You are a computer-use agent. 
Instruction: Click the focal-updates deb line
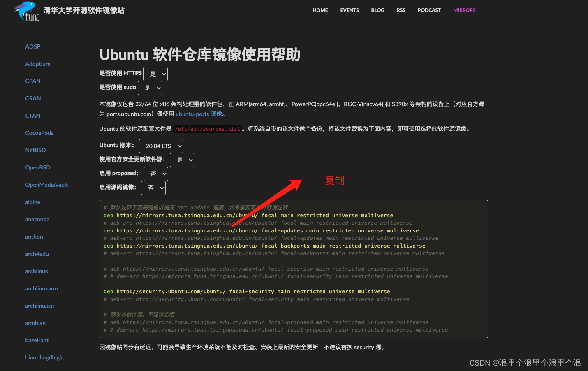[261, 231]
